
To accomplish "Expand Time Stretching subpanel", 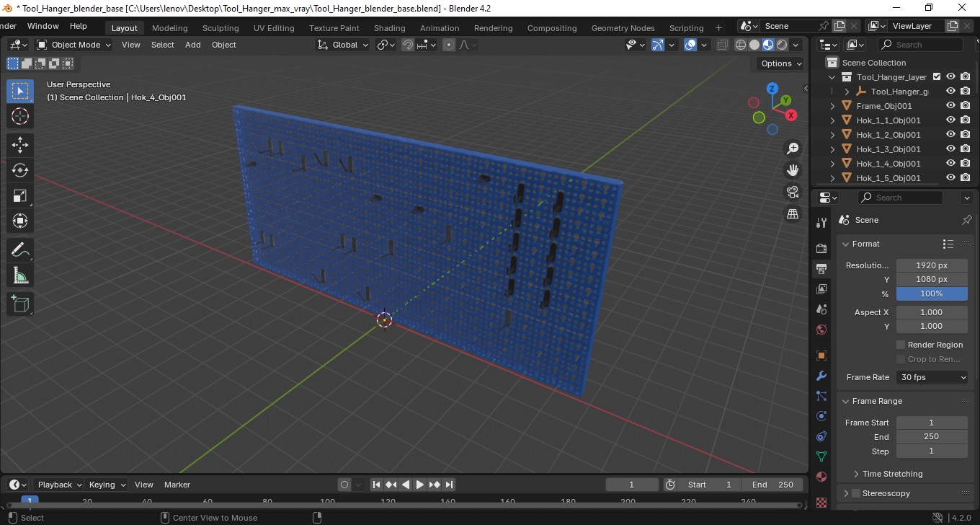I will pos(856,474).
